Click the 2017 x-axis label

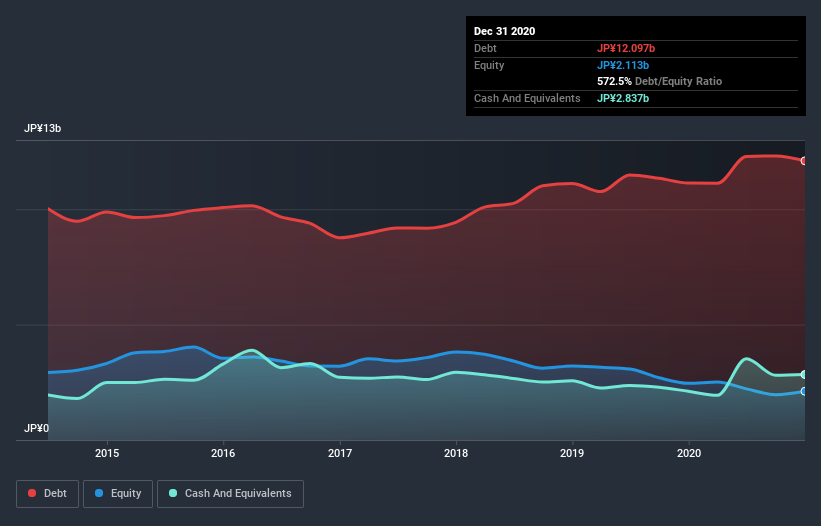(x=340, y=453)
